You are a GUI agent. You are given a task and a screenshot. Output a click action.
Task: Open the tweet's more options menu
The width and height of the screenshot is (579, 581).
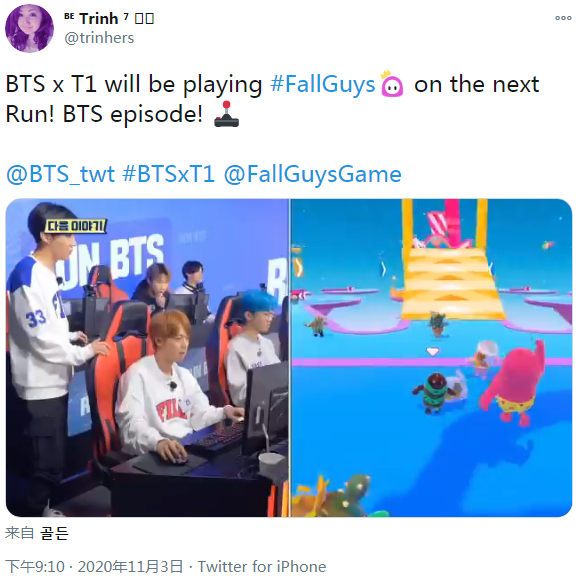[563, 18]
